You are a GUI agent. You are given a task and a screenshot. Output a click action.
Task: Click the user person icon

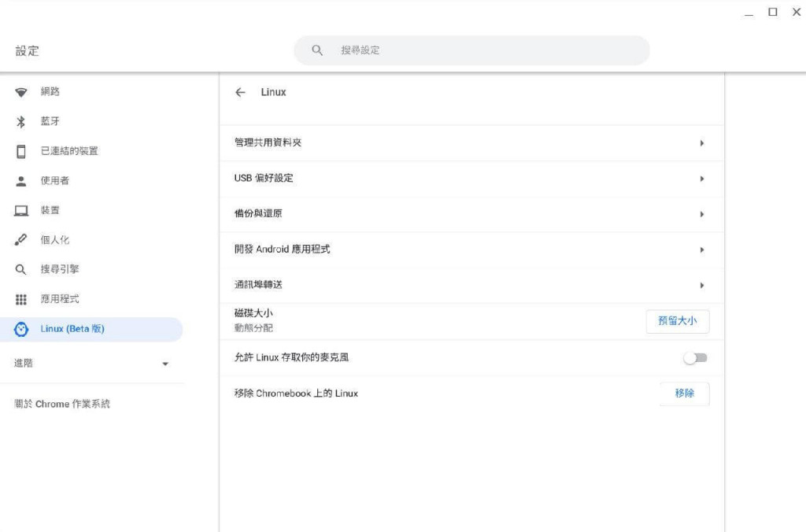click(21, 181)
